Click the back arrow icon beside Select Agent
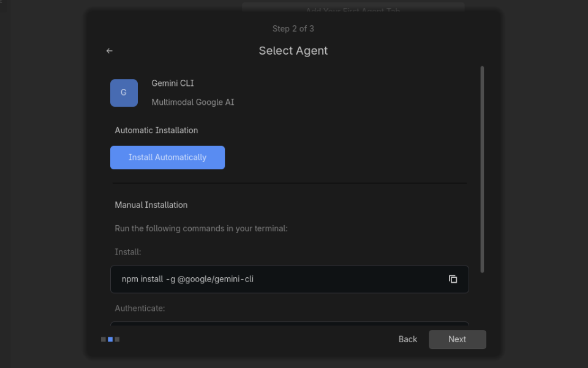The width and height of the screenshot is (588, 368). pyautogui.click(x=109, y=51)
